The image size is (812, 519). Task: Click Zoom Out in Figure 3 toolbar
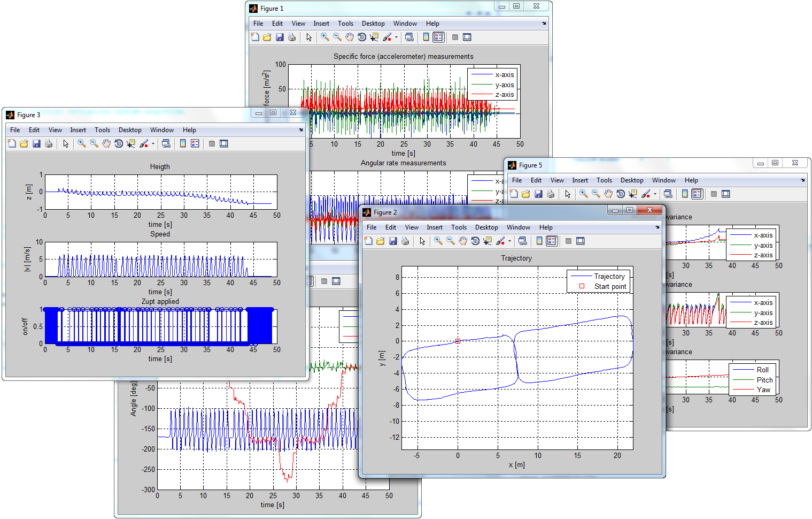coord(94,143)
